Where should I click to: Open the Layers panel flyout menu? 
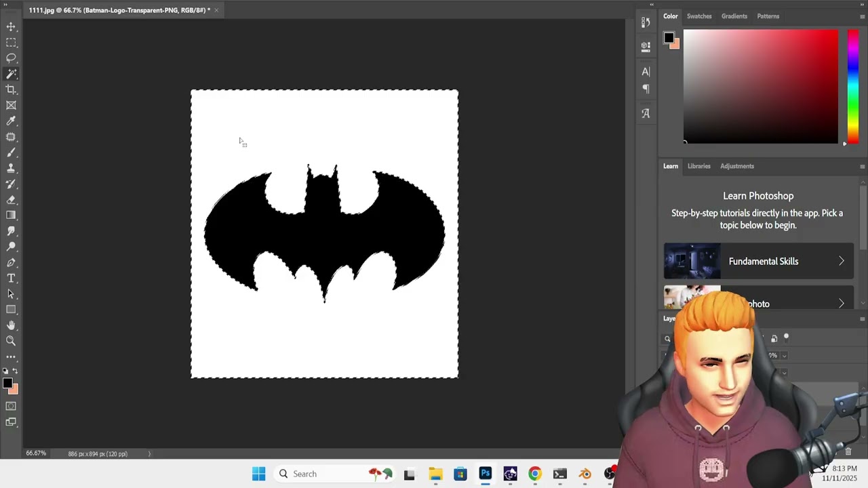pyautogui.click(x=862, y=319)
